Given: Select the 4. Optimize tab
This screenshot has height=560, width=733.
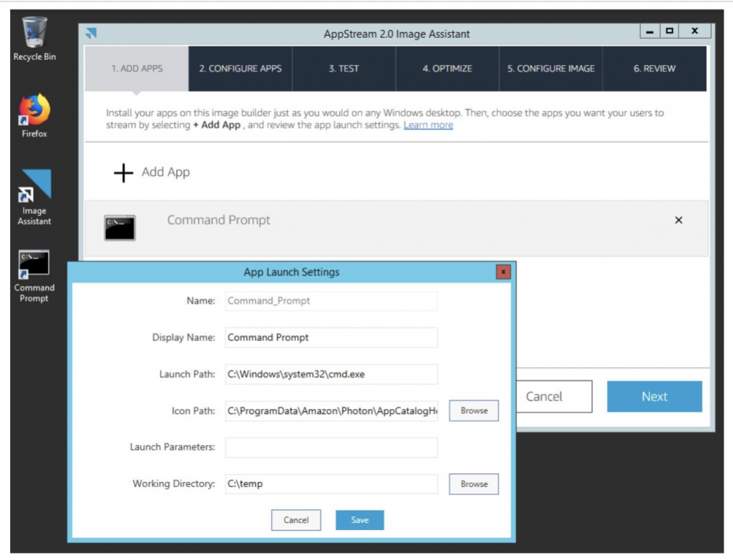Looking at the screenshot, I should [x=447, y=69].
